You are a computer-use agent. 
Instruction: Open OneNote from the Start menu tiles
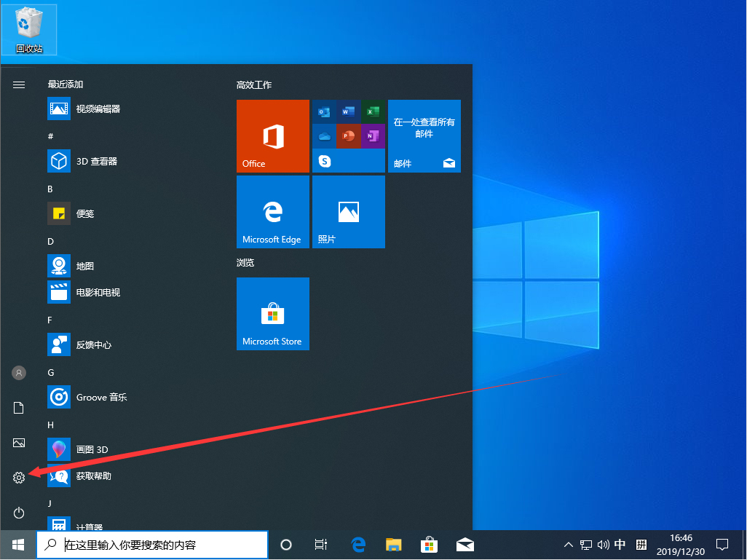[x=373, y=136]
